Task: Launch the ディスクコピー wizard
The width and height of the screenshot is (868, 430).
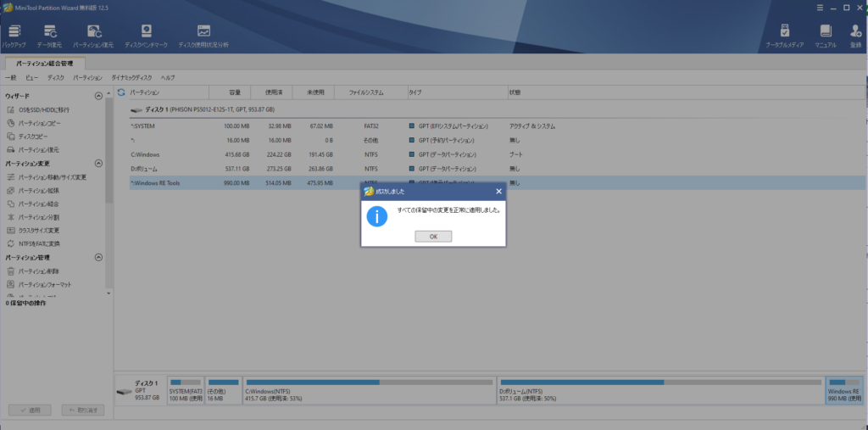Action: [x=27, y=137]
